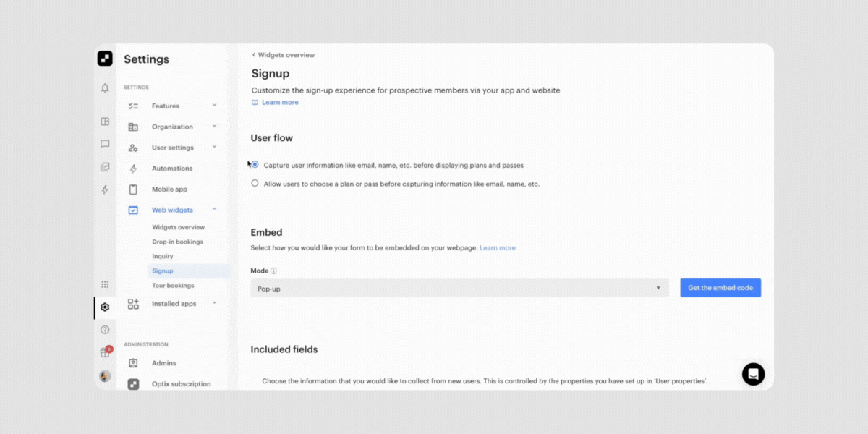Select the Web widgets checkbox icon item
The height and width of the screenshot is (434, 868).
[x=133, y=210]
